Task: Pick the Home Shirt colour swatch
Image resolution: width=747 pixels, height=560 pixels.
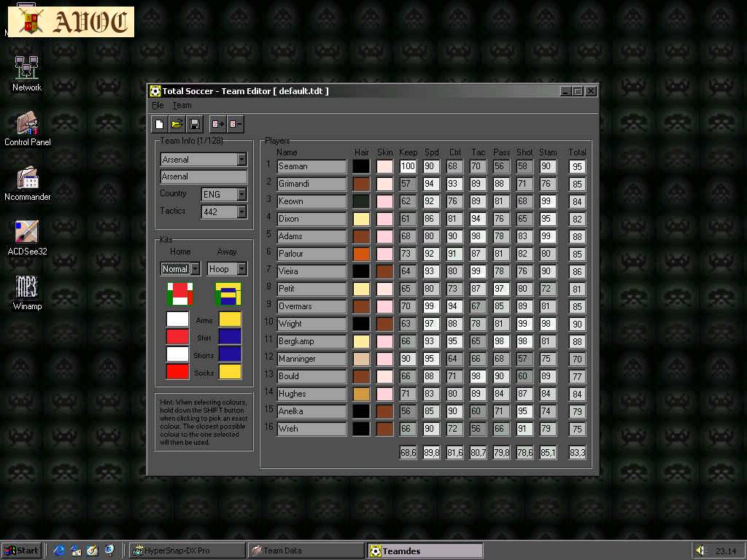Action: tap(177, 337)
